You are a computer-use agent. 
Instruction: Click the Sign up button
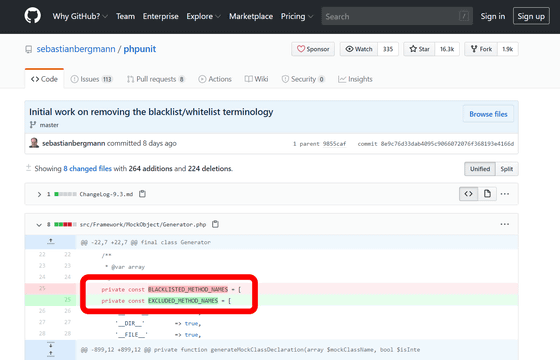coord(531,16)
